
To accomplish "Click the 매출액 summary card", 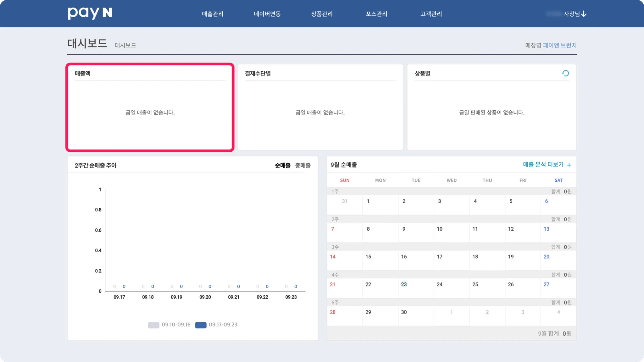I will 150,107.
